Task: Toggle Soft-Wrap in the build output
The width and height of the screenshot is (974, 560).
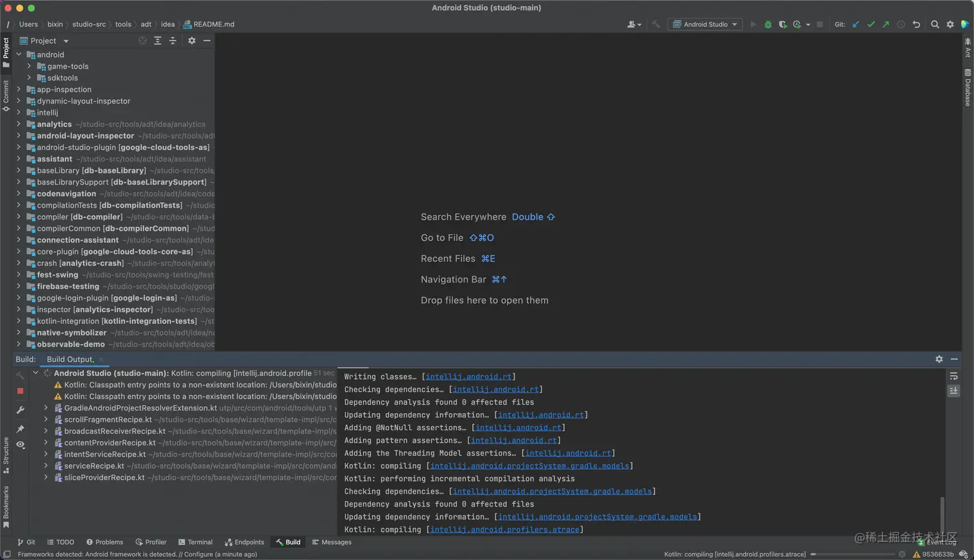Action: pos(954,377)
